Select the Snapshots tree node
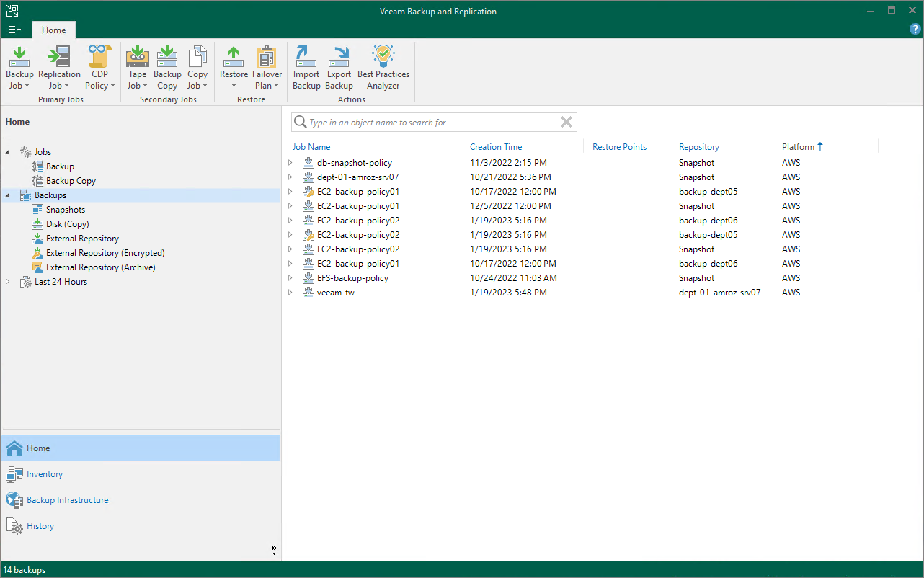924x578 pixels. click(66, 210)
